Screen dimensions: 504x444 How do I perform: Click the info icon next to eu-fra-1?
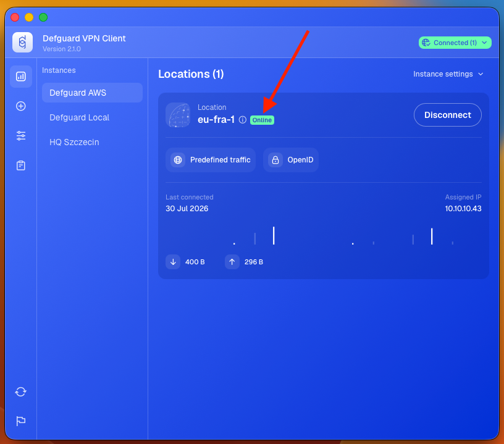click(243, 120)
